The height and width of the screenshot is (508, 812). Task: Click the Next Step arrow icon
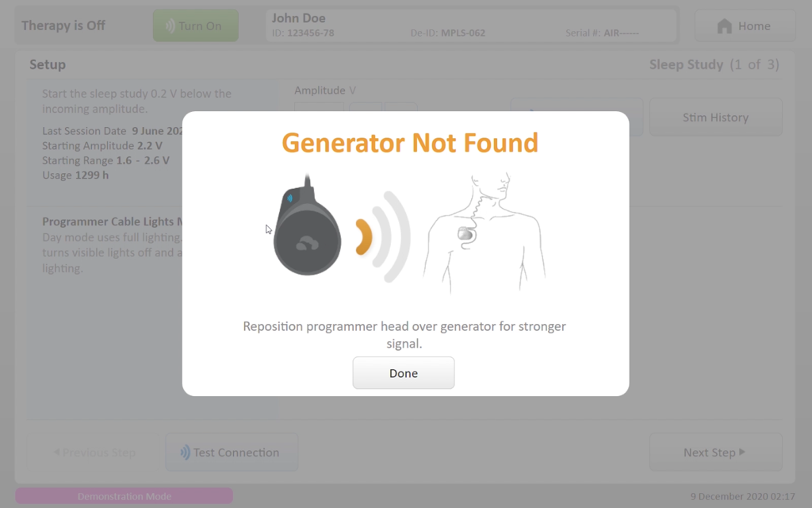(742, 452)
